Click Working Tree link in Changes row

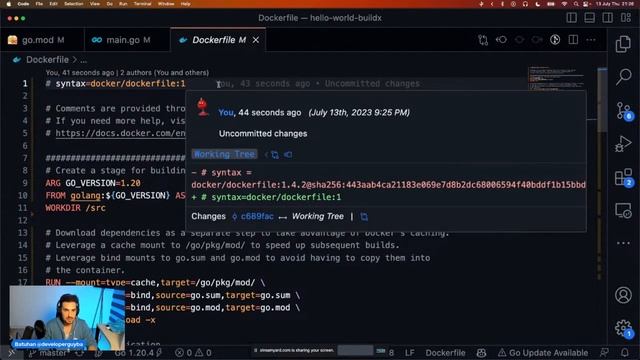[318, 216]
